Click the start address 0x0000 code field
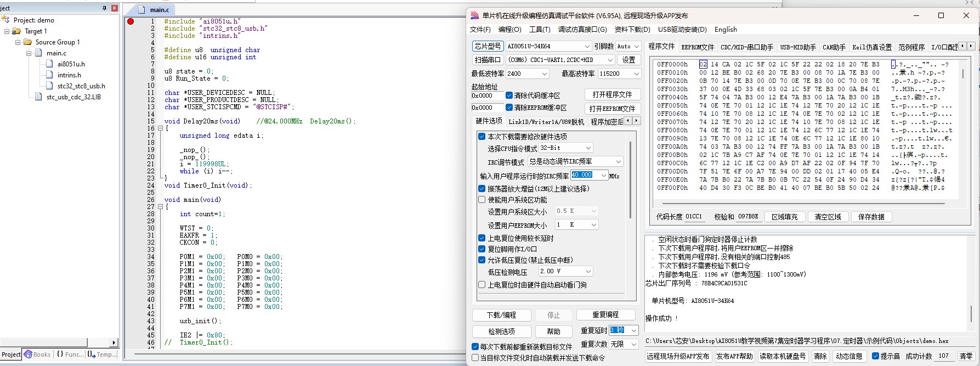The width and height of the screenshot is (980, 366). tap(486, 95)
